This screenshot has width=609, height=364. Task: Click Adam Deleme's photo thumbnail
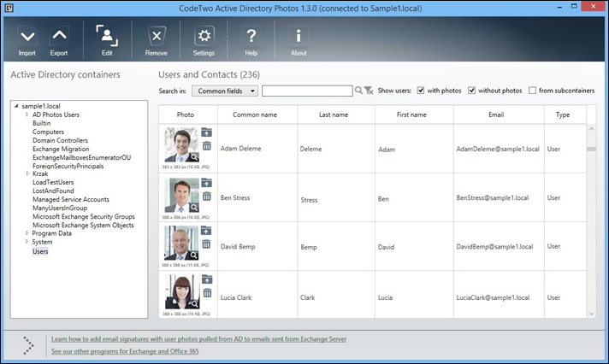click(181, 144)
